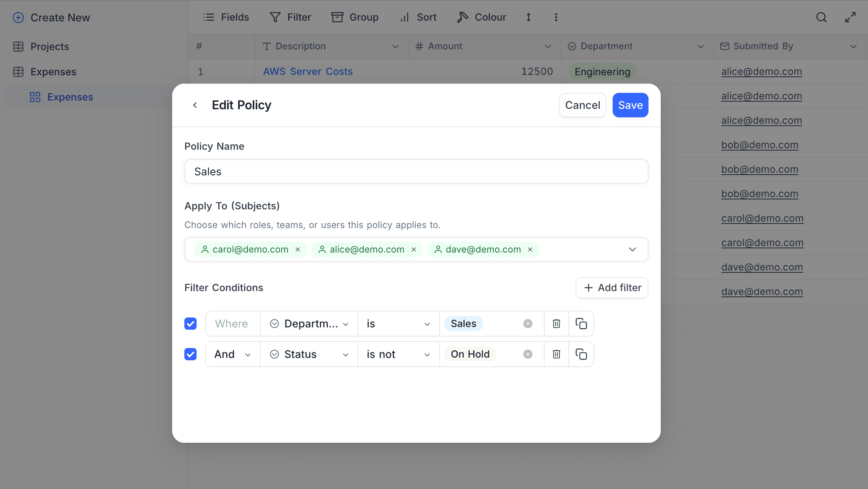
Task: Open the Filter options in the toolbar
Action: (290, 17)
